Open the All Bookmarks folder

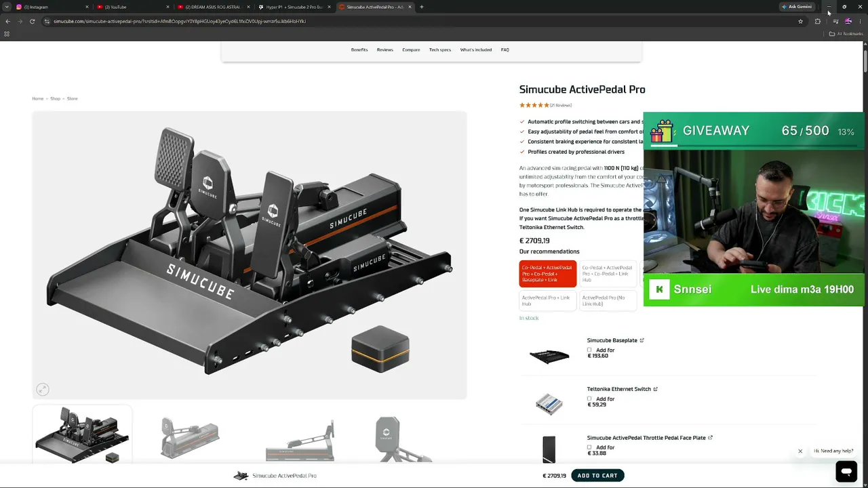pos(846,34)
